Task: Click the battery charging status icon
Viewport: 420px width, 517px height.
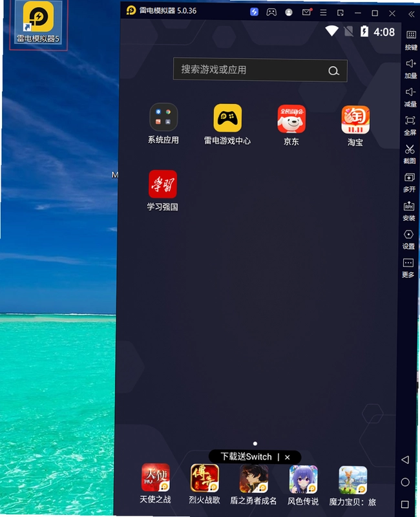Action: (x=364, y=31)
